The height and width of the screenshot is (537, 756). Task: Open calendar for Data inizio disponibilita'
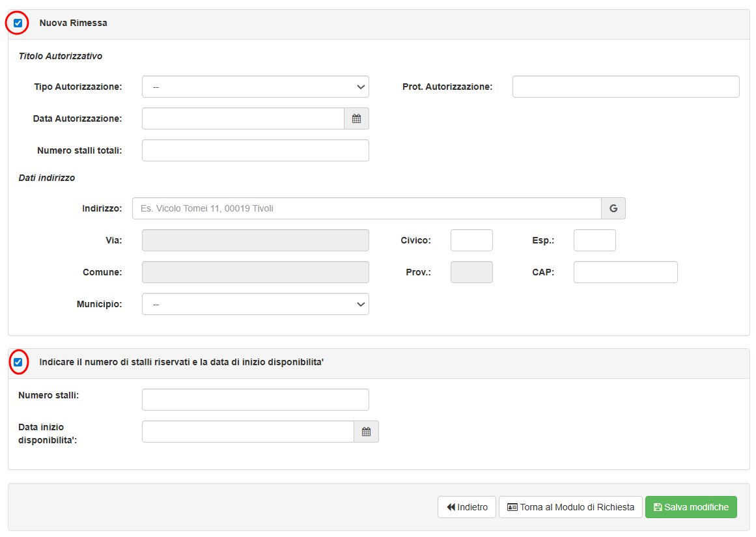[366, 432]
